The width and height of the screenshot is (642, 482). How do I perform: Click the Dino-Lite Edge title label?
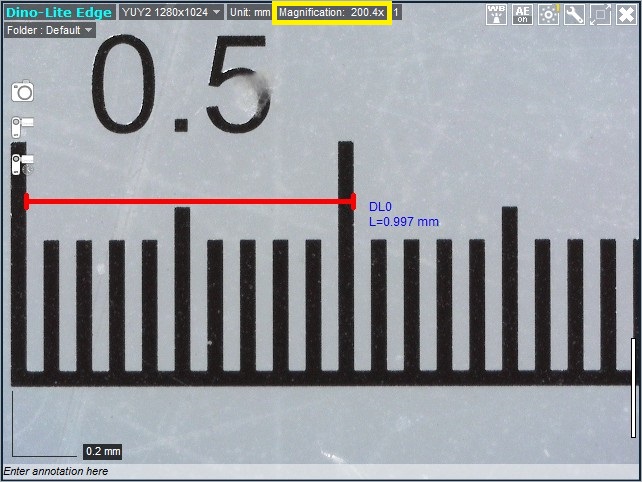[59, 13]
